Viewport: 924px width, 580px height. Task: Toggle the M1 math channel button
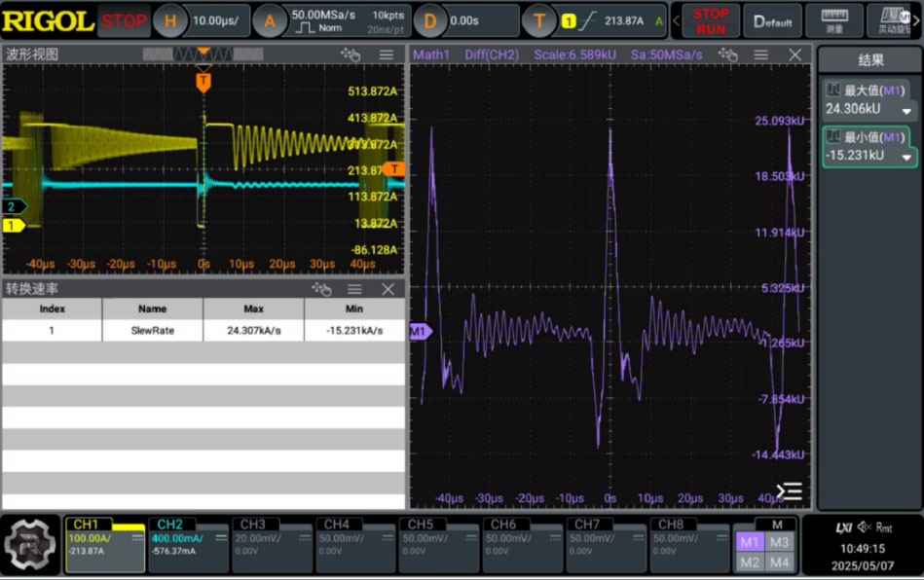coord(750,542)
